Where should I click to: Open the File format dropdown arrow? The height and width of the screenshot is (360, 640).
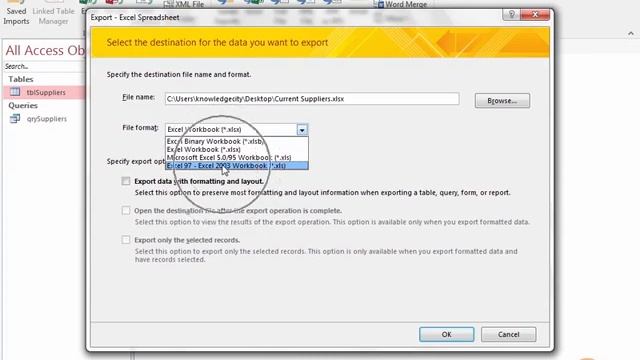[302, 130]
